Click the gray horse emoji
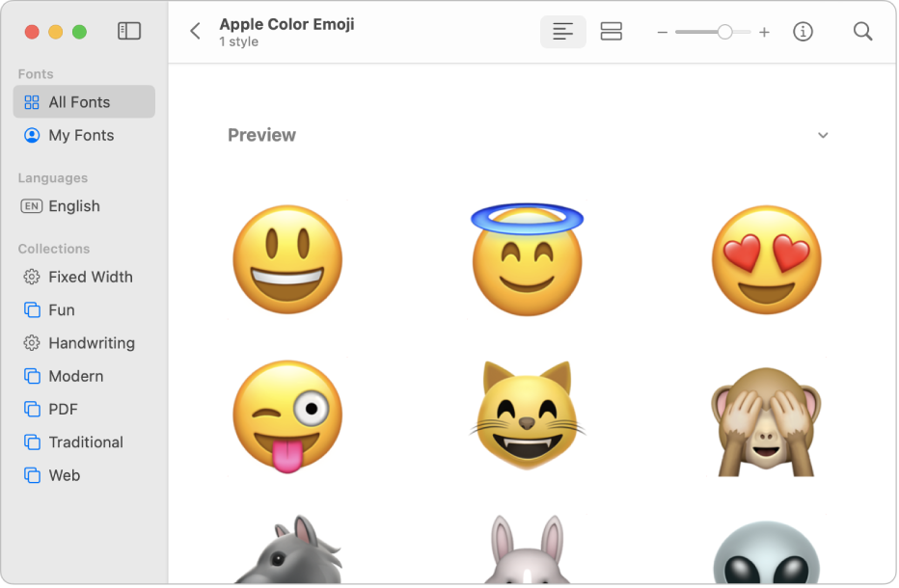This screenshot has width=899, height=588. [x=289, y=549]
